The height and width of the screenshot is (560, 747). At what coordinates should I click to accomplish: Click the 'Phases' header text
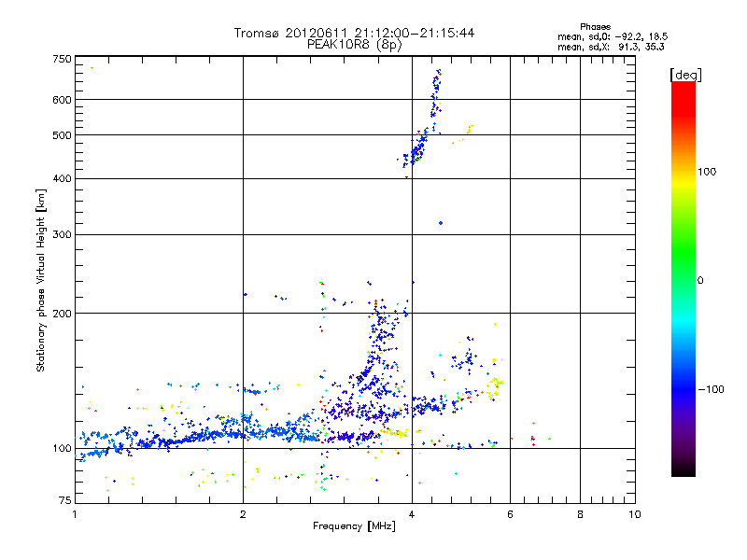tap(595, 27)
